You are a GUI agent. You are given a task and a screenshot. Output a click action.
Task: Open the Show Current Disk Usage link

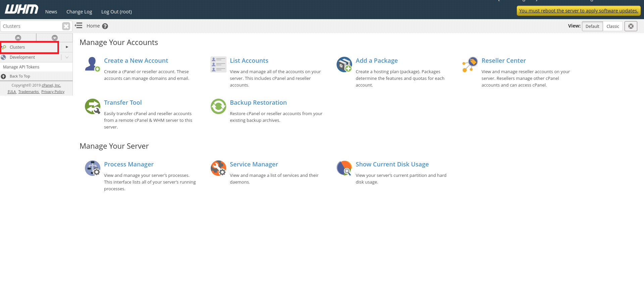click(392, 164)
